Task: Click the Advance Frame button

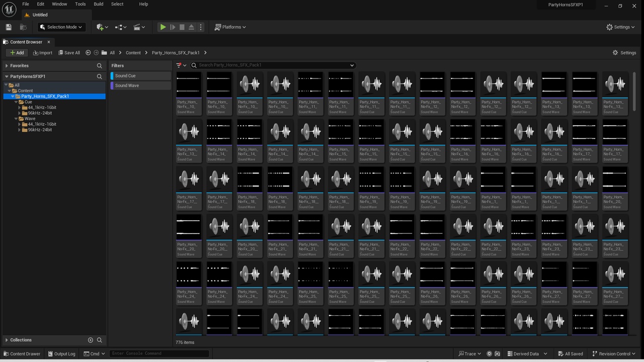Action: click(173, 27)
